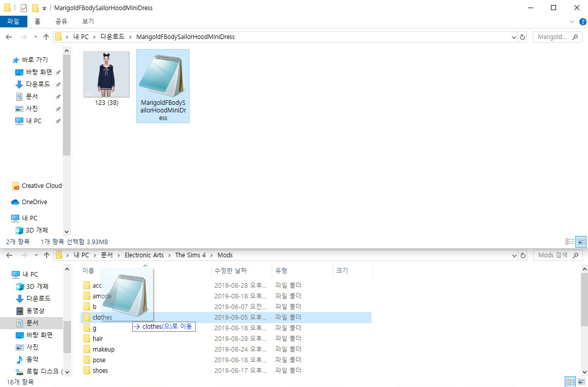The image size is (588, 387).
Task: Go up one folder in top window
Action: pos(46,36)
